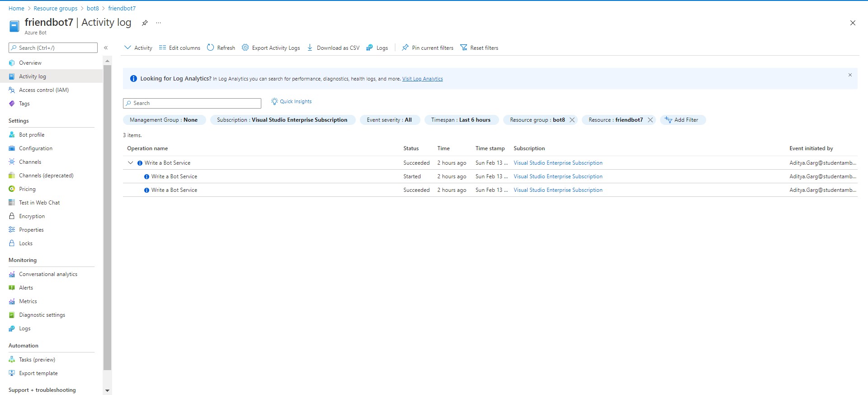Screen dimensions: 868x395
Task: Open Quick Insights
Action: tap(292, 101)
